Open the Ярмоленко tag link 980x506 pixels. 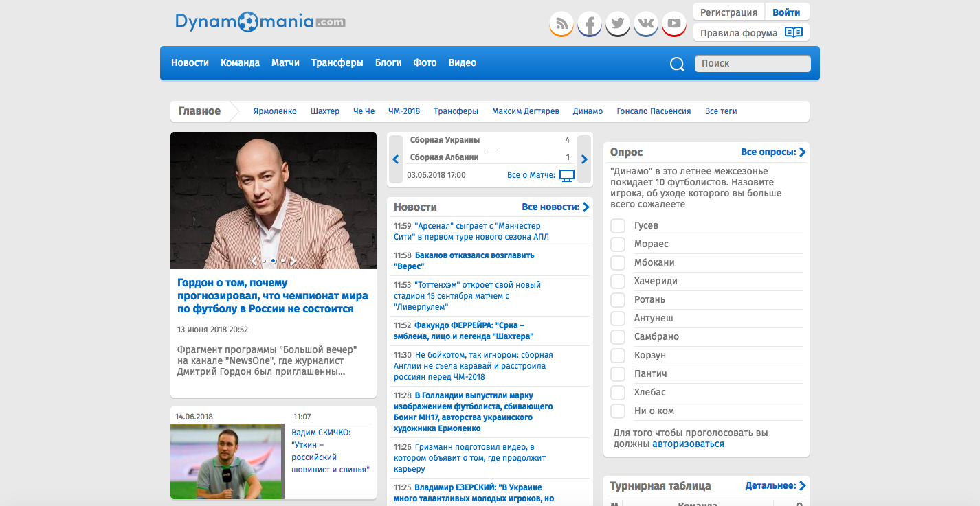coord(275,111)
